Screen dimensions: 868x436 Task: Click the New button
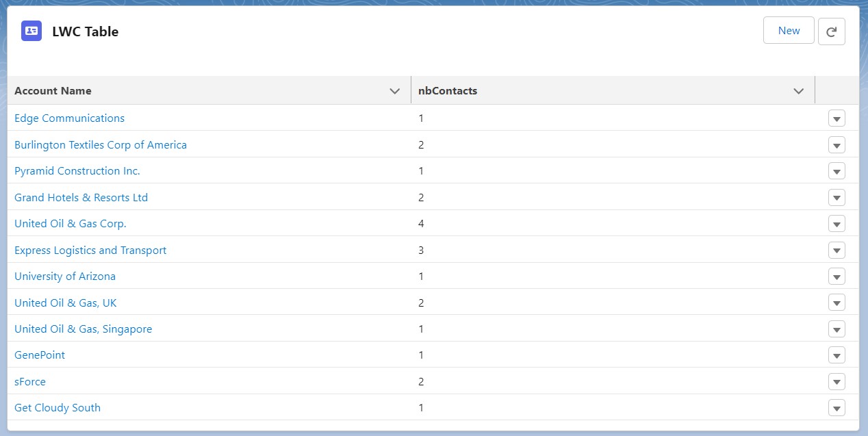(x=789, y=31)
